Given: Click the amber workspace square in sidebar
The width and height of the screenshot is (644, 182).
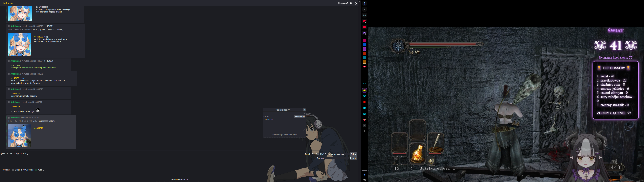Looking at the screenshot, I should 364,62.
